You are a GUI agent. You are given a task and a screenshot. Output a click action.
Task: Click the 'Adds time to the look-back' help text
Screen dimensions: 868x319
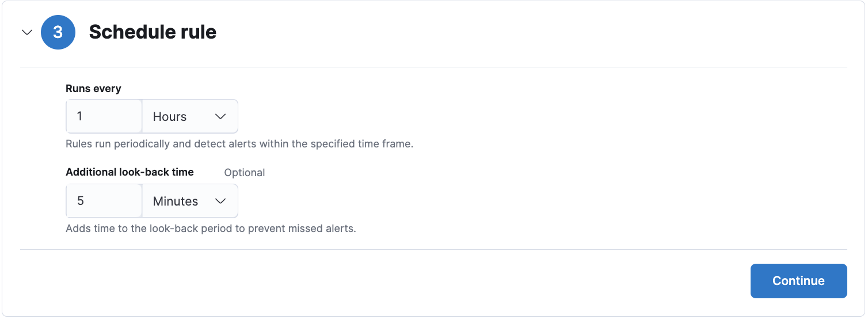click(211, 229)
